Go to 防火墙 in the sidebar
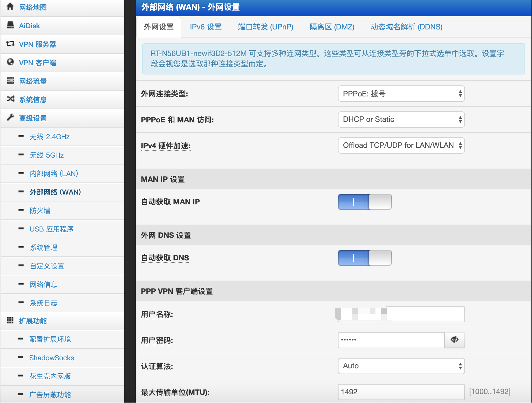 tap(40, 210)
